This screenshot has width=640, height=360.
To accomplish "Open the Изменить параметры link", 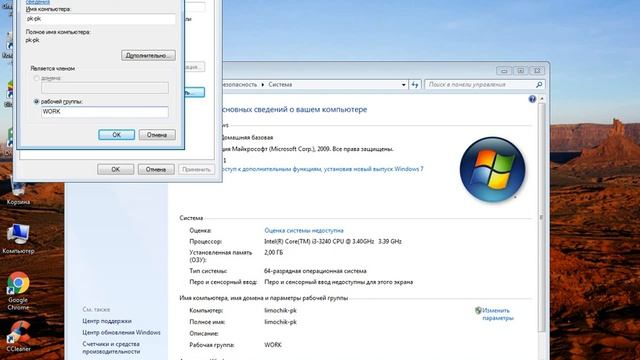I will pyautogui.click(x=498, y=314).
